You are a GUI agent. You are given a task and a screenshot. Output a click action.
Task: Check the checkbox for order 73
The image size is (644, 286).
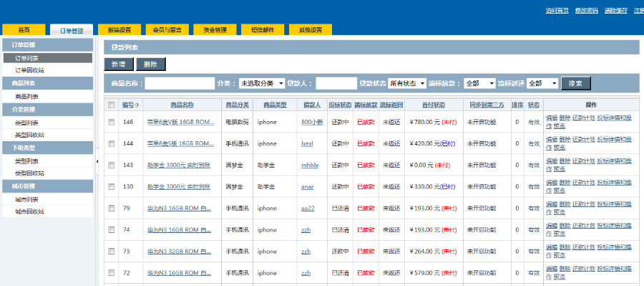(112, 252)
